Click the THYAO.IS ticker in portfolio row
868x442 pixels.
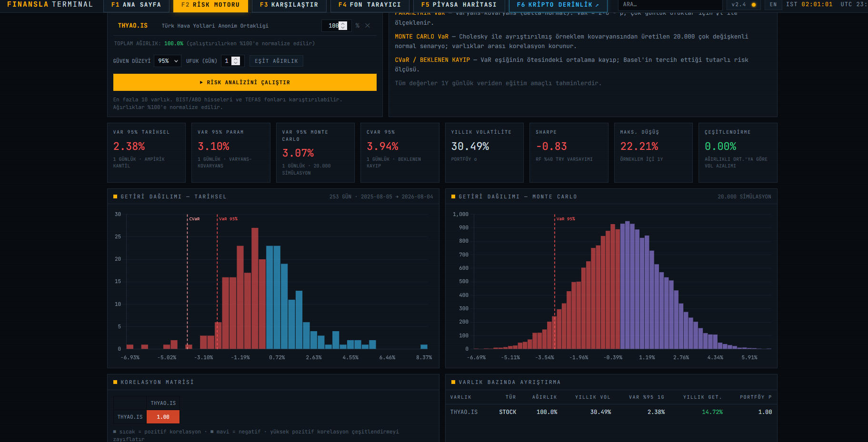[x=133, y=26]
